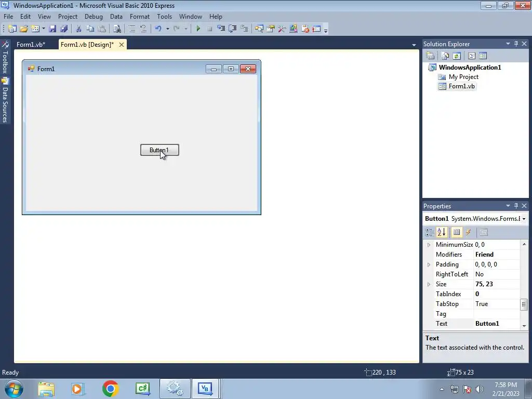Image resolution: width=532 pixels, height=399 pixels.
Task: Click the Paste toolbar icon
Action: tap(101, 29)
